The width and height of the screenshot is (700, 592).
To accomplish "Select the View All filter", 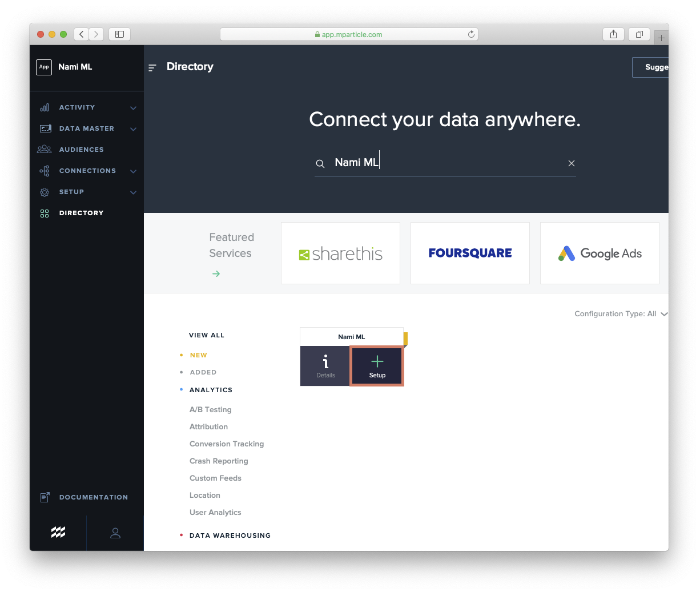I will pos(207,335).
